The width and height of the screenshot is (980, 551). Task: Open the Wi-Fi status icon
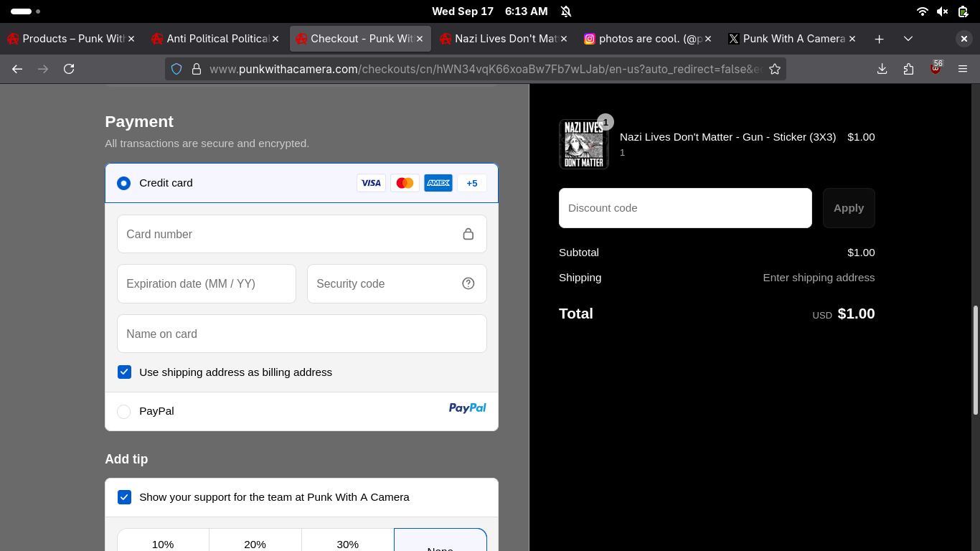pos(923,11)
